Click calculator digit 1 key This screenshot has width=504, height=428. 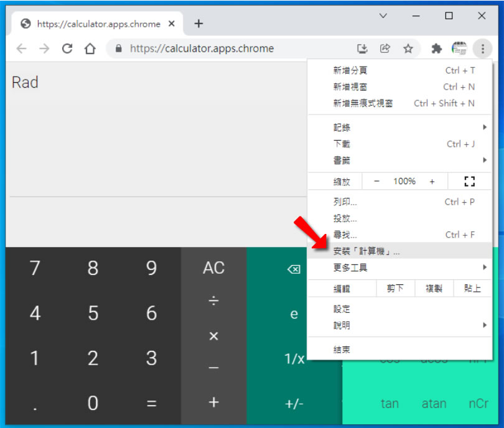point(35,358)
